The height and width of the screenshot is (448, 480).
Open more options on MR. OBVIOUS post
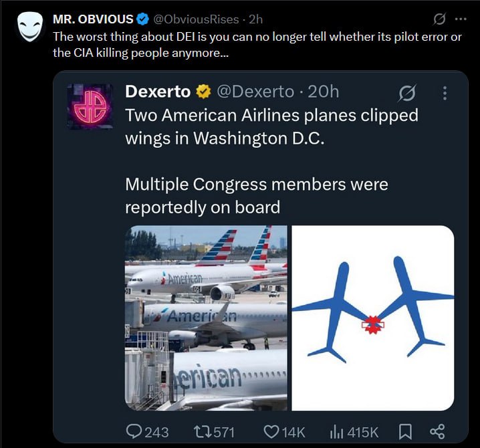pos(461,19)
